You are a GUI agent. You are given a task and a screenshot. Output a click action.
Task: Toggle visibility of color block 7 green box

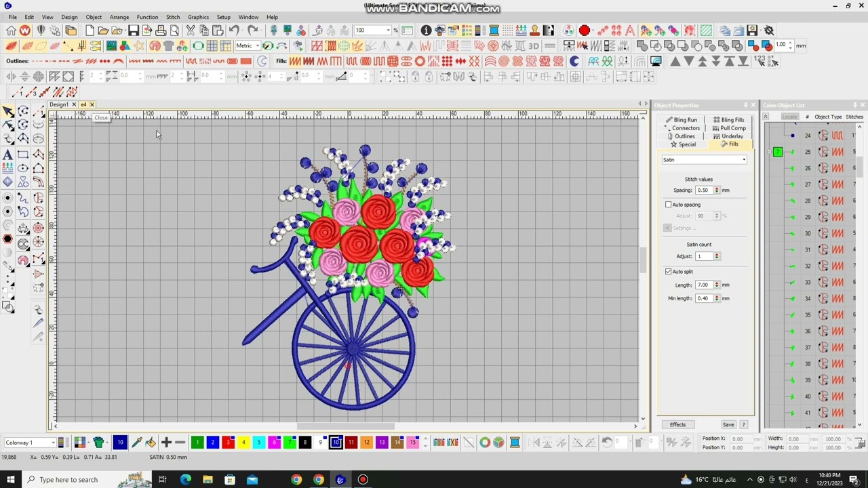coord(778,152)
